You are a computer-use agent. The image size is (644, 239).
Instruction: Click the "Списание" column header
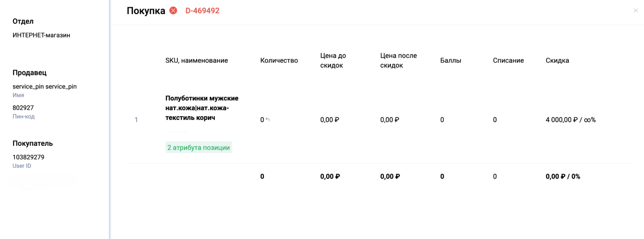[508, 60]
